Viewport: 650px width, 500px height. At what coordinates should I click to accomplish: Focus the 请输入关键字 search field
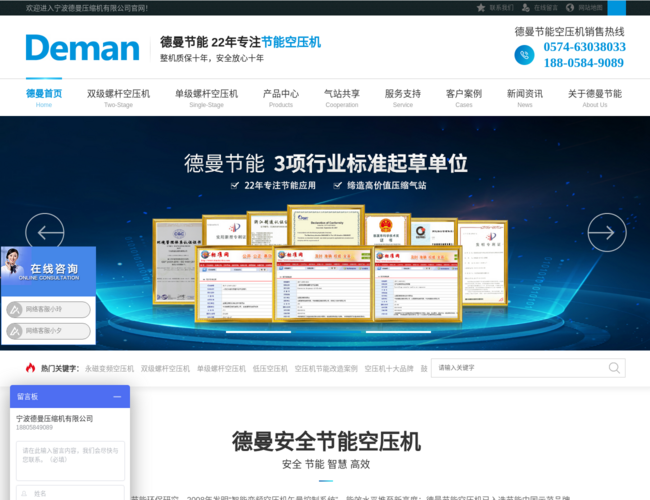click(x=518, y=368)
